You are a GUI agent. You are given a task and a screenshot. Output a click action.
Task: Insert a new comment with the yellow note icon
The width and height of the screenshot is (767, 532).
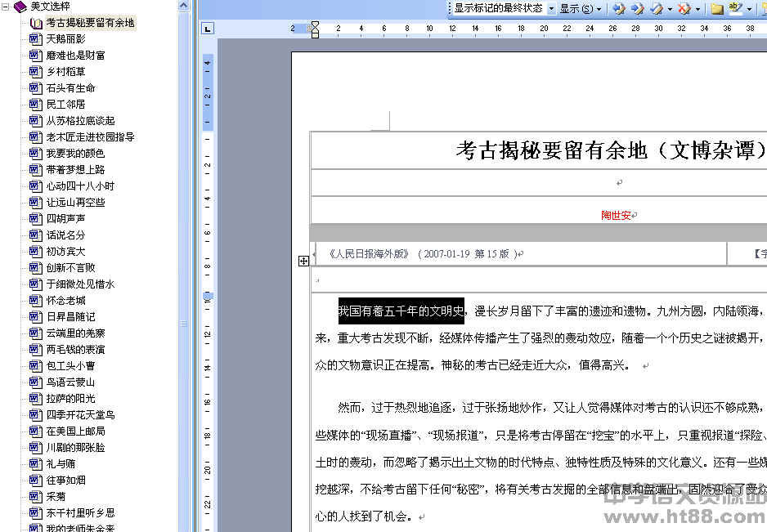(x=717, y=8)
